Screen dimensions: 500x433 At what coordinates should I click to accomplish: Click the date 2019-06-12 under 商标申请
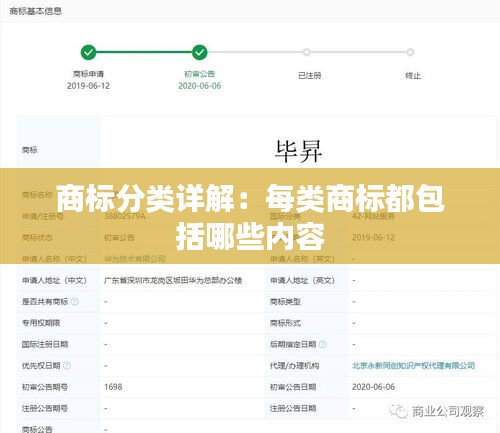coord(88,86)
